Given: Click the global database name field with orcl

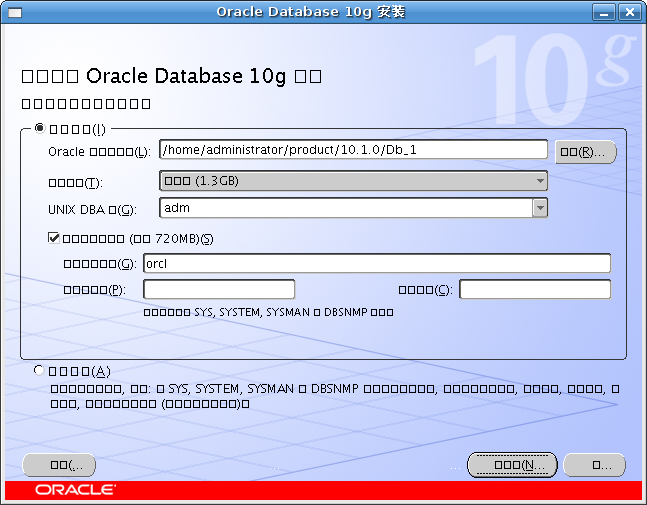Looking at the screenshot, I should click(377, 263).
